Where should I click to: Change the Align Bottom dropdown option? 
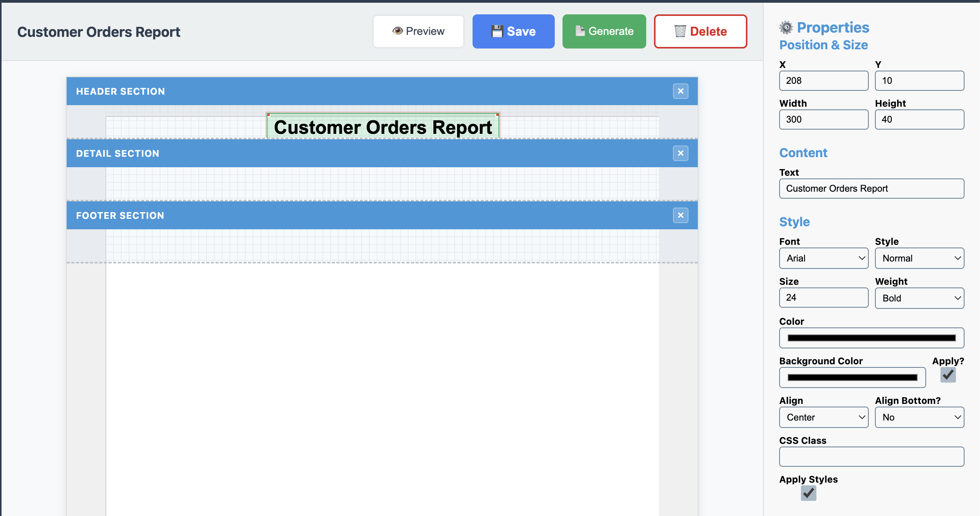point(919,417)
